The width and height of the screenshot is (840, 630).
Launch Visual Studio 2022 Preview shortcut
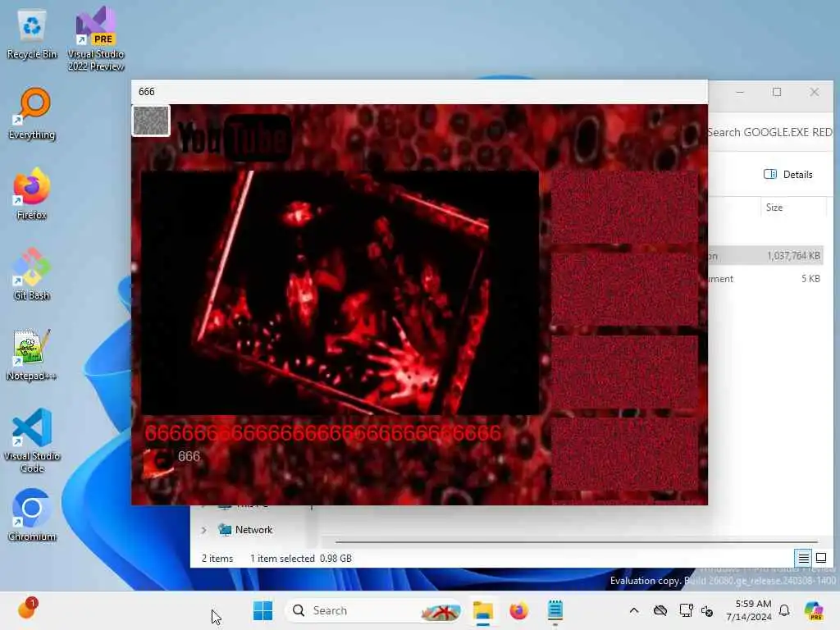coord(96,39)
